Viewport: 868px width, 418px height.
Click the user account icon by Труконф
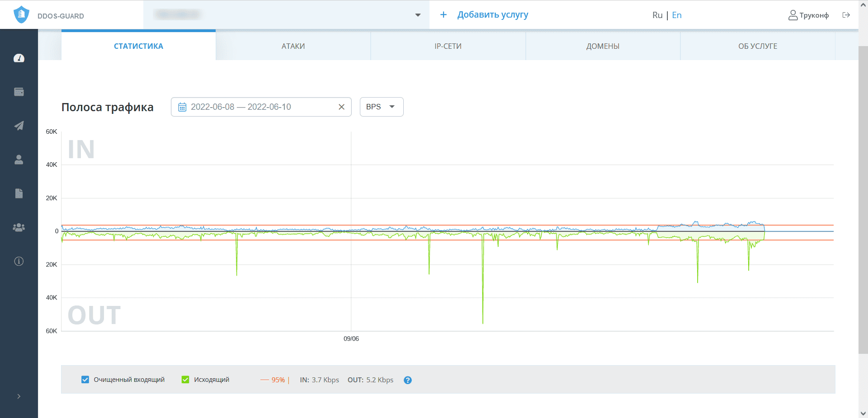793,15
